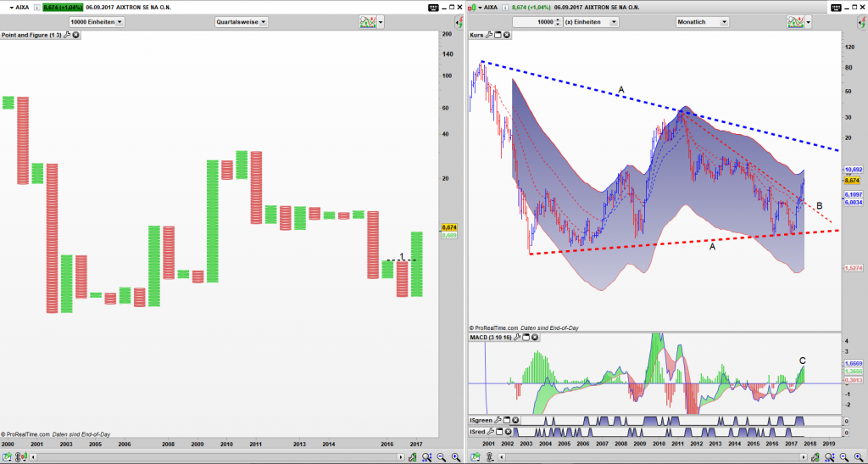This screenshot has width=868, height=464.
Task: Increase units value with stepper up arrow
Action: click(558, 20)
